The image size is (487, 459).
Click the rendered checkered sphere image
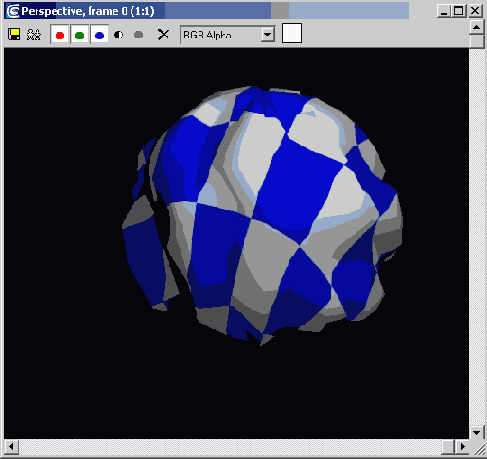[263, 215]
